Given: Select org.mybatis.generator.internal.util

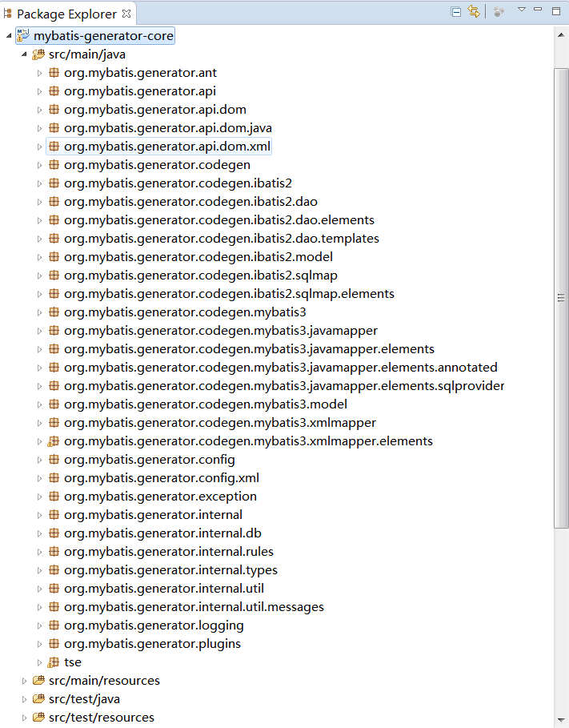Looking at the screenshot, I should coord(164,589).
